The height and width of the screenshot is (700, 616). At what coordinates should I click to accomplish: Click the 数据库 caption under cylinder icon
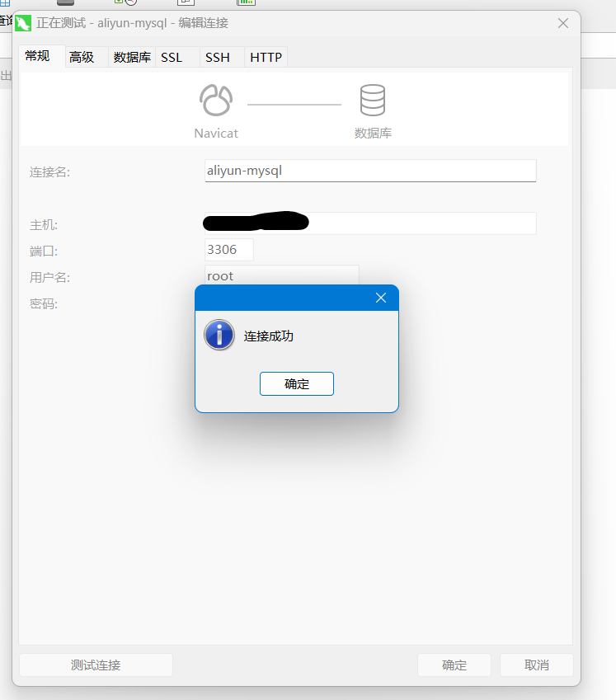pos(374,133)
